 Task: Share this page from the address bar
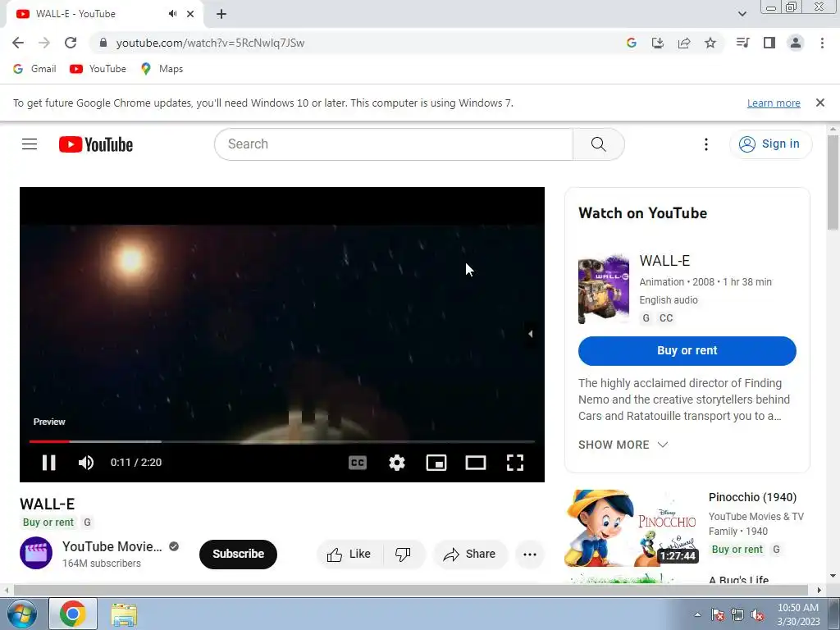684,43
